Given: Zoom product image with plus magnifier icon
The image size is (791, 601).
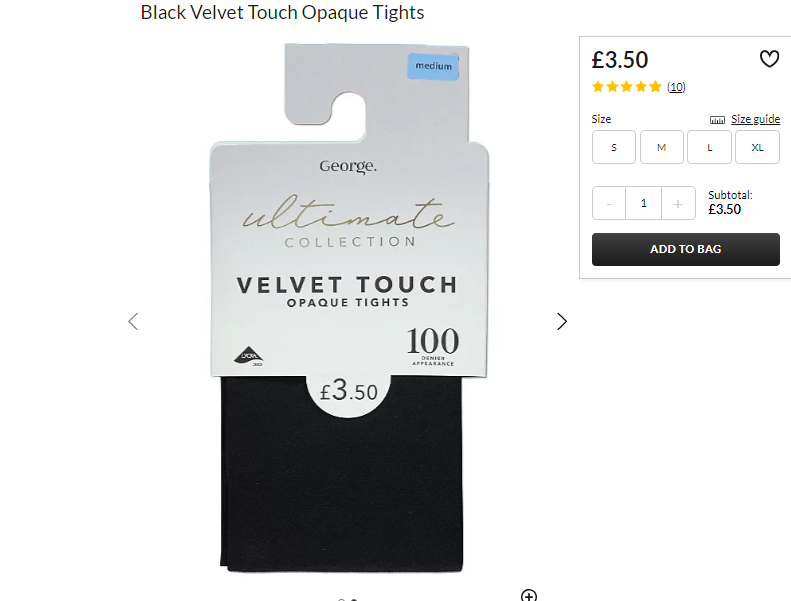Looking at the screenshot, I should 529,595.
